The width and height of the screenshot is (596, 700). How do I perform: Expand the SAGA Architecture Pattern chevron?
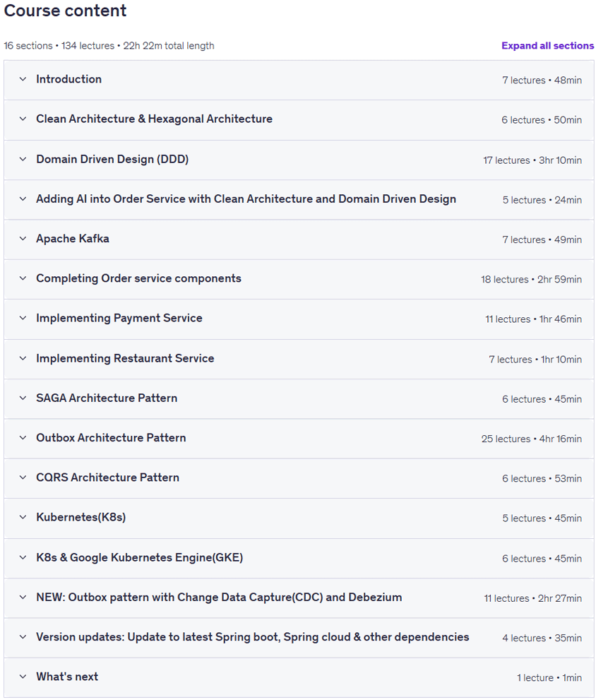pos(23,398)
